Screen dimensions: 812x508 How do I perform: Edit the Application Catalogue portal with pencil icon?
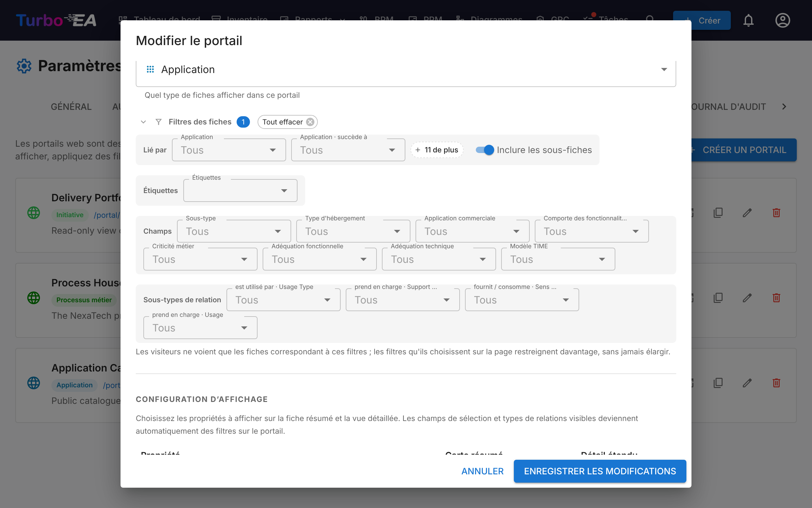pos(747,383)
